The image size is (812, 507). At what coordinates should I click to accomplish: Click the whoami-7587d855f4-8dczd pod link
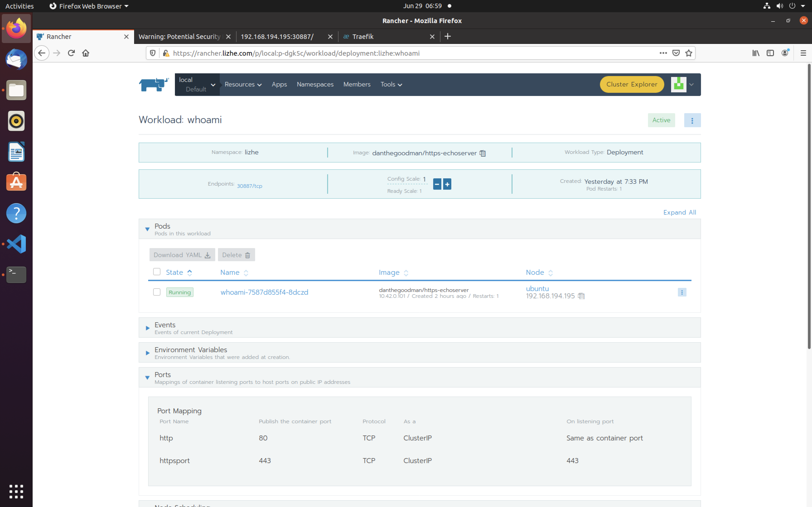point(264,292)
